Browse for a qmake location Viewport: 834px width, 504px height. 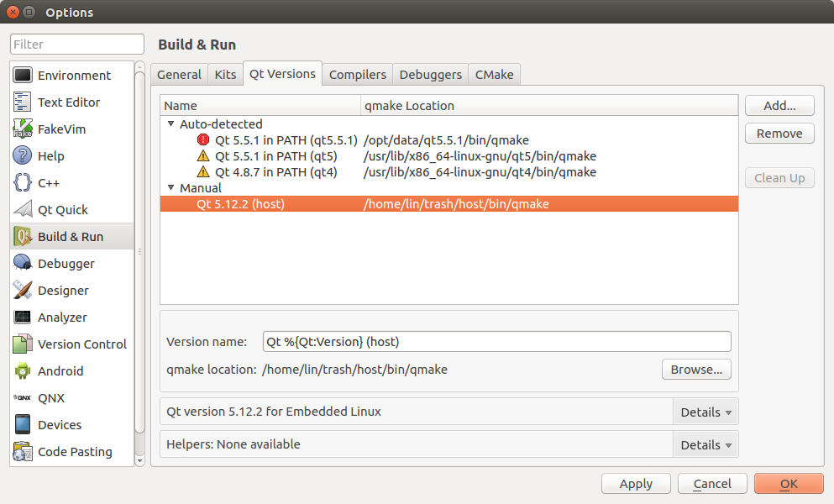696,369
